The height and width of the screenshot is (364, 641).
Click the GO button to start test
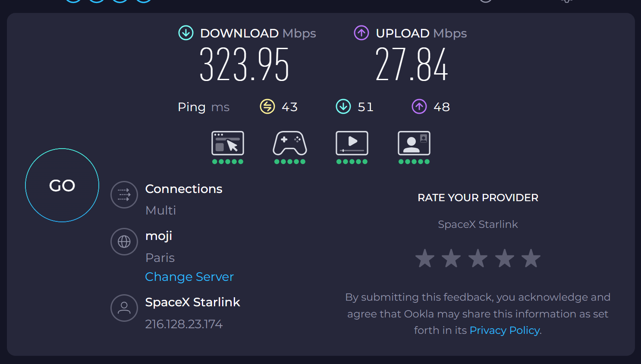click(62, 185)
